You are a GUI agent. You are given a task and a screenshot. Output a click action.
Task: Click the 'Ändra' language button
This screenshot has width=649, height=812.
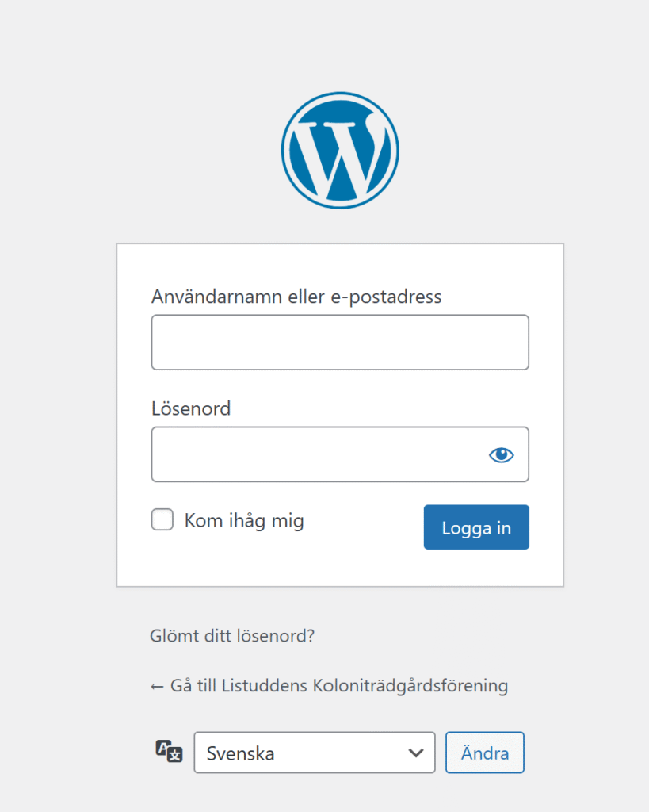pos(485,753)
